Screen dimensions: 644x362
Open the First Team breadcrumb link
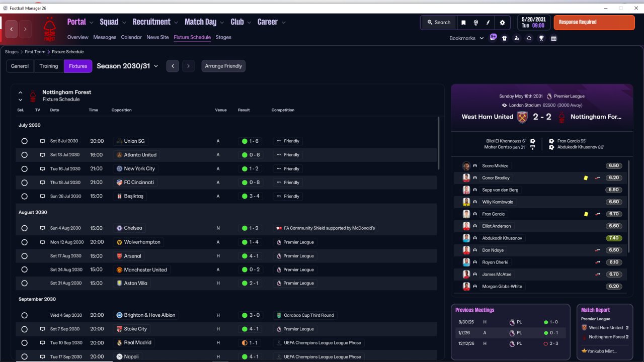(x=36, y=52)
